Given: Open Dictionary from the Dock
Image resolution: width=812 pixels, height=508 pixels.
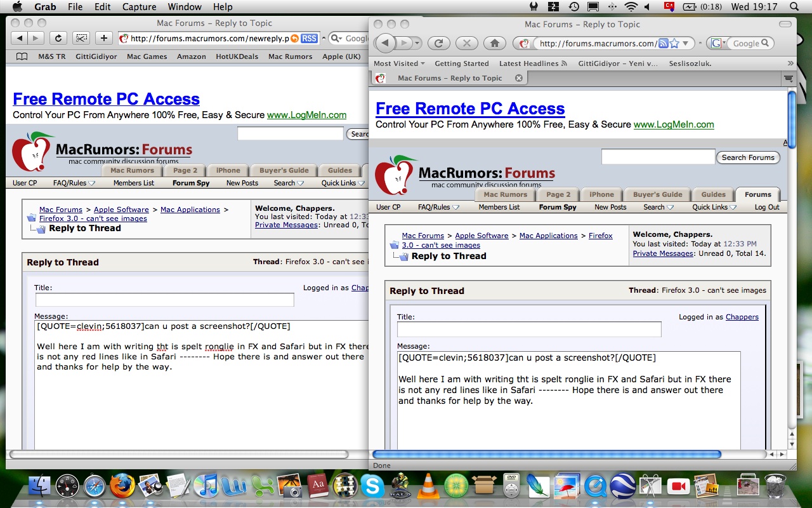Looking at the screenshot, I should point(318,486).
